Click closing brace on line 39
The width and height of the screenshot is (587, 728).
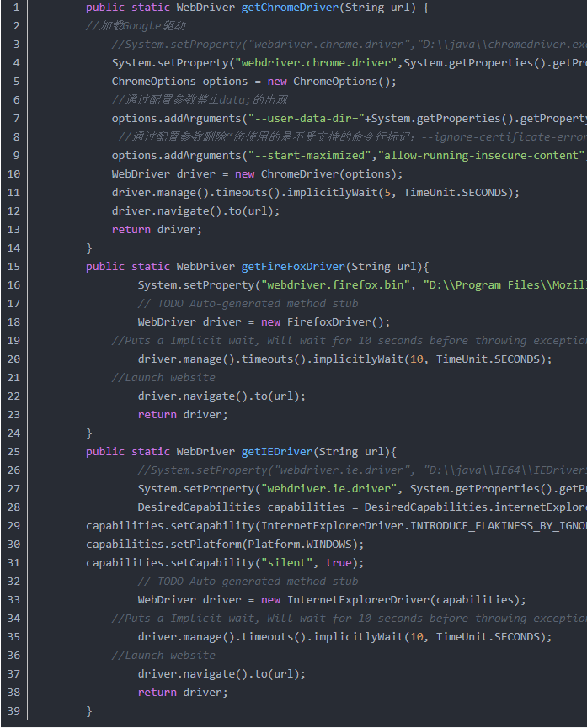coord(88,711)
